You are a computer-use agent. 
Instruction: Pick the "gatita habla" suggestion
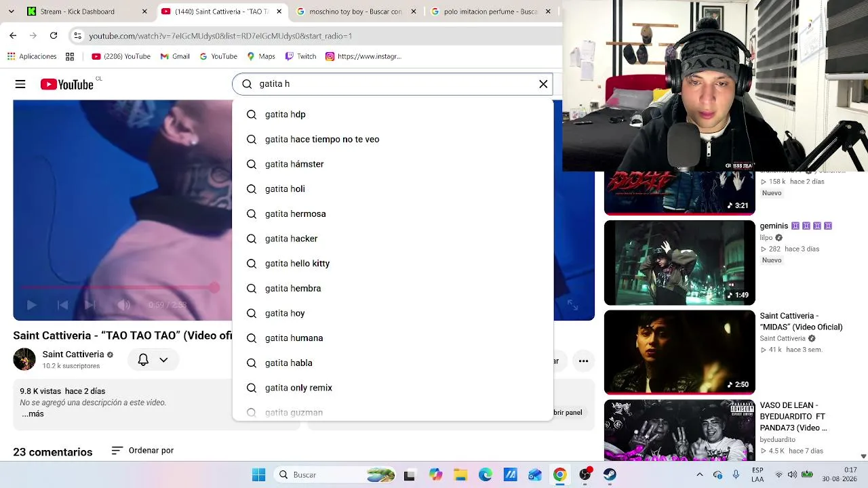click(393, 363)
